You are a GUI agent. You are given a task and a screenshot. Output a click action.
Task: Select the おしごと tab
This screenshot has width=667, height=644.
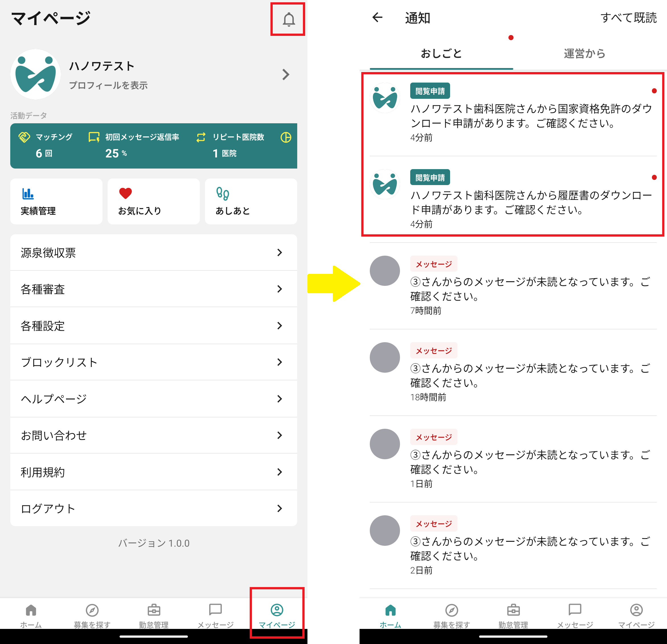click(441, 54)
